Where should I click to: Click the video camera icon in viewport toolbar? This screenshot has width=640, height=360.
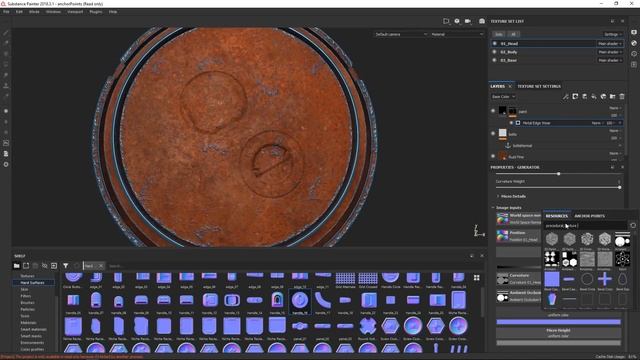click(x=468, y=21)
